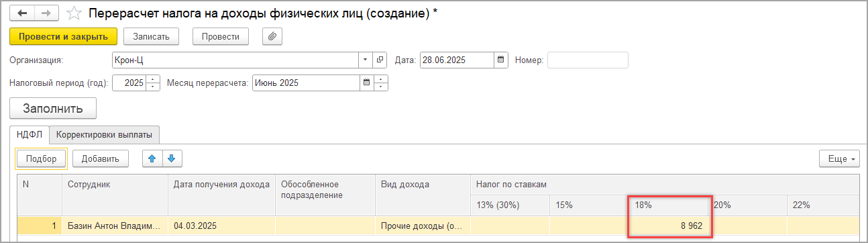Open the Еще dropdown menu

[x=839, y=158]
